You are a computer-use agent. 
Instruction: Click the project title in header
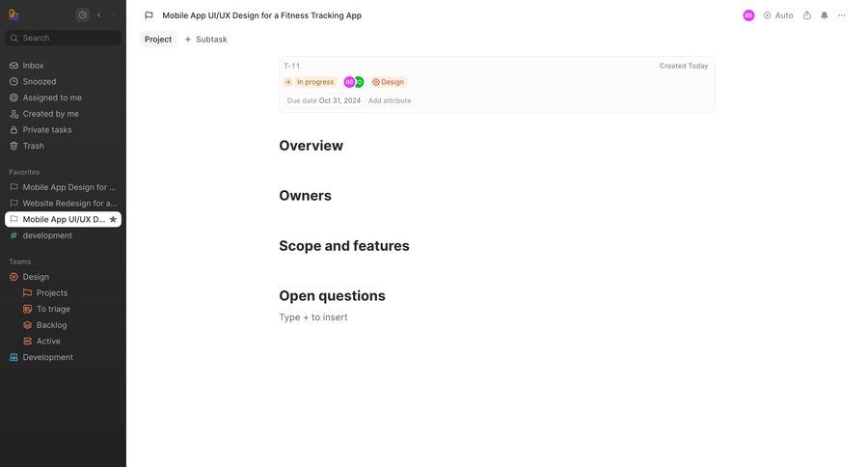(x=261, y=15)
